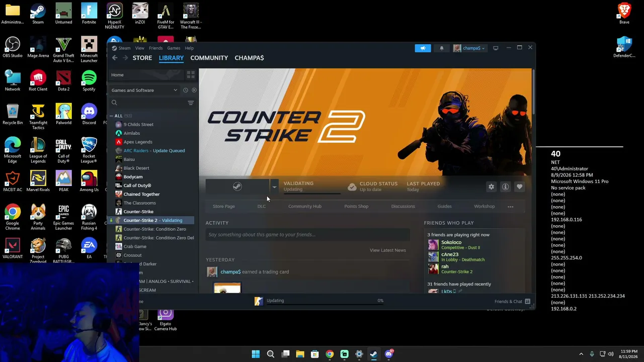Open File Explorer from the taskbar

(x=300, y=354)
